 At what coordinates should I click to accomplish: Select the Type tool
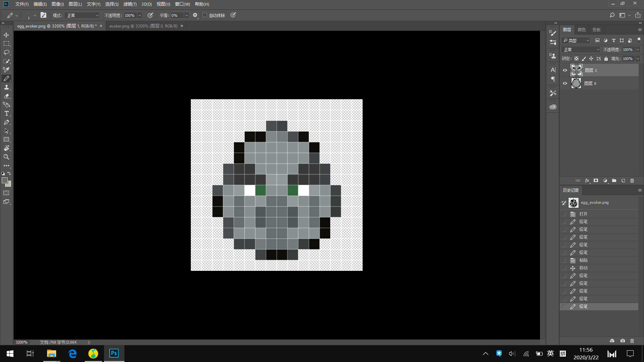click(6, 113)
